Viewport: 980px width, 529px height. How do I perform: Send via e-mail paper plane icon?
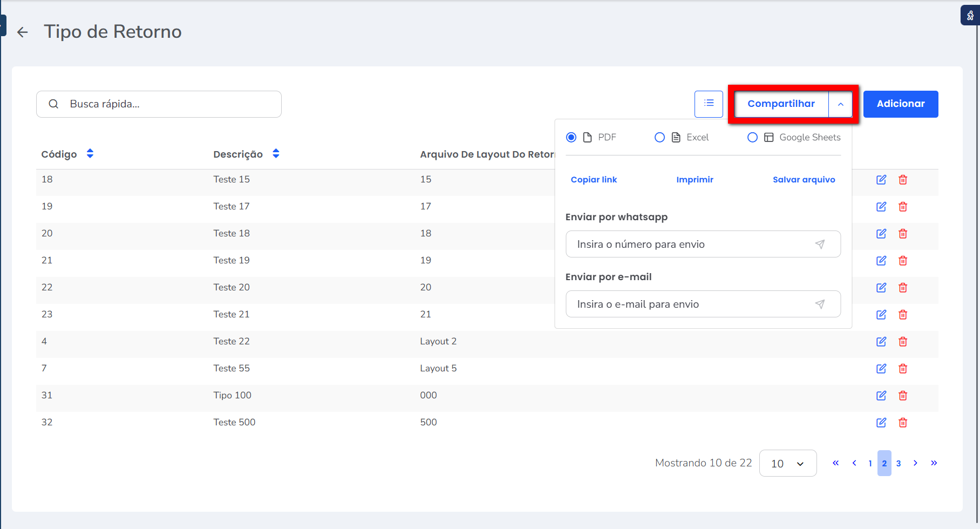tap(820, 304)
